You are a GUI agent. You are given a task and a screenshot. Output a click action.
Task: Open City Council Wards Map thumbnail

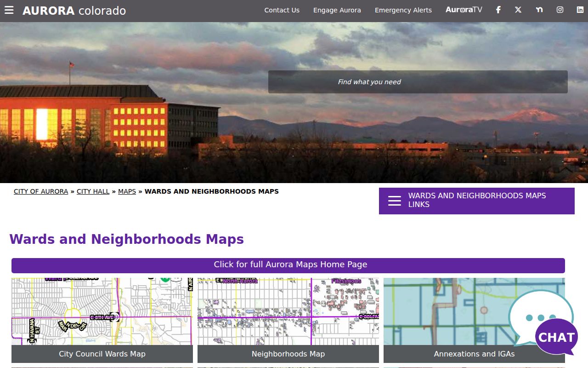pyautogui.click(x=102, y=311)
